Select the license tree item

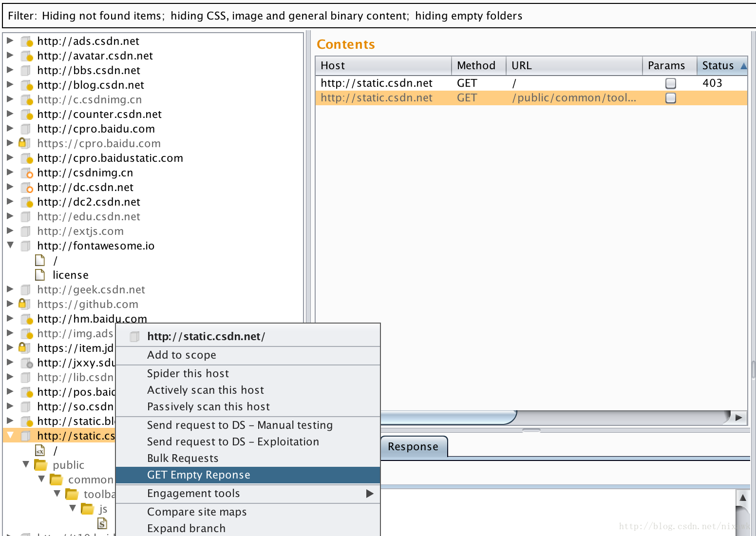pyautogui.click(x=71, y=275)
